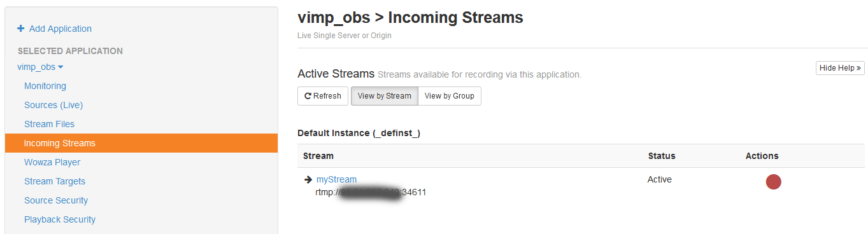Click the arrow icon next to myStream
868x234 pixels.
tap(308, 180)
